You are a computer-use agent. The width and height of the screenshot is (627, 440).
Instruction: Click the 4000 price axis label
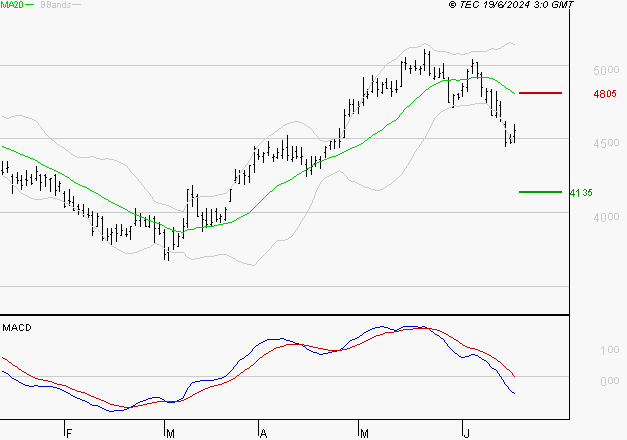pyautogui.click(x=606, y=217)
